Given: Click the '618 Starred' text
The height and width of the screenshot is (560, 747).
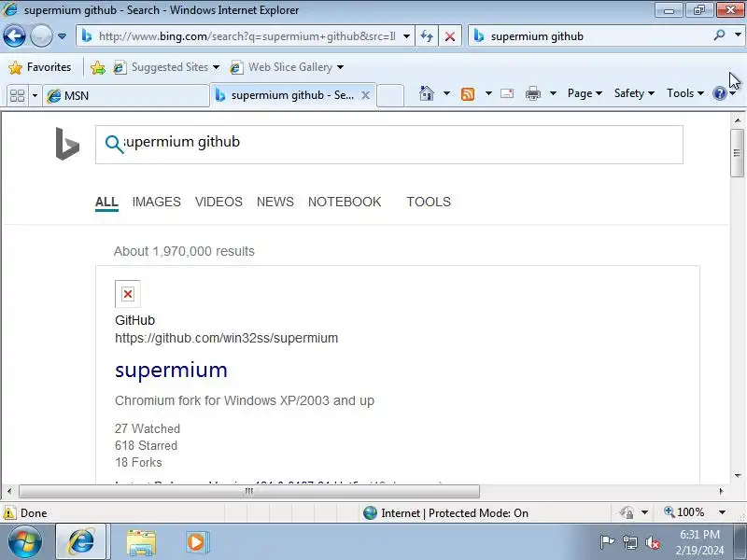Looking at the screenshot, I should pos(146,446).
